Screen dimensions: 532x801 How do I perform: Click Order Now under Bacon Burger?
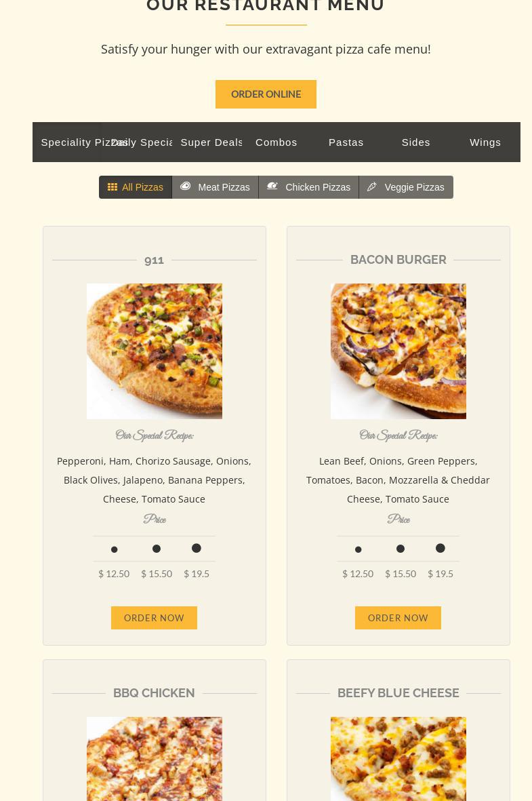[x=398, y=618]
